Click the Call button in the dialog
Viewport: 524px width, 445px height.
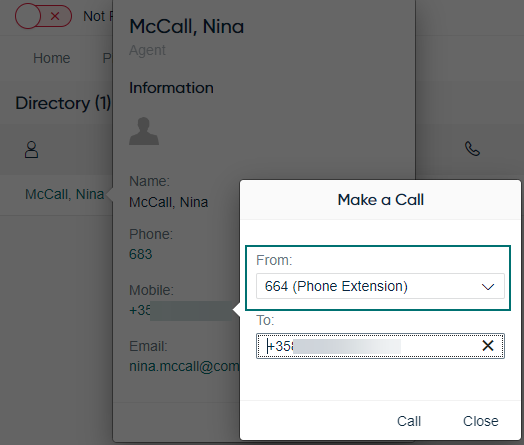409,421
